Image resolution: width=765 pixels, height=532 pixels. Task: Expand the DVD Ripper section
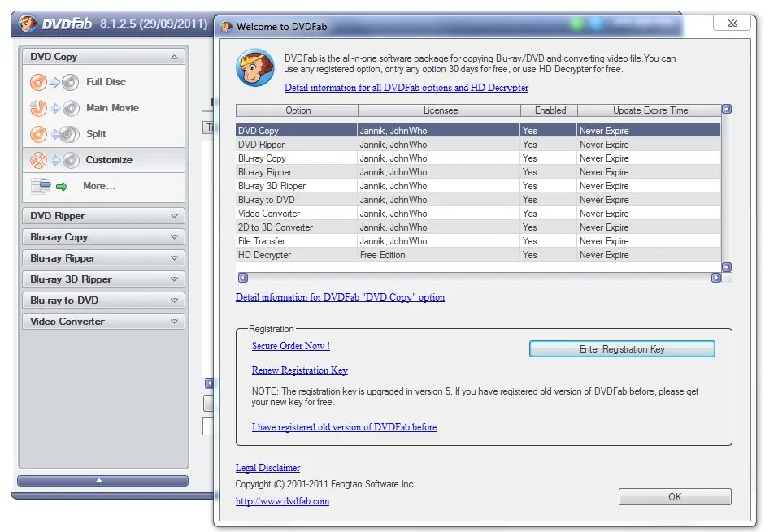pyautogui.click(x=103, y=215)
